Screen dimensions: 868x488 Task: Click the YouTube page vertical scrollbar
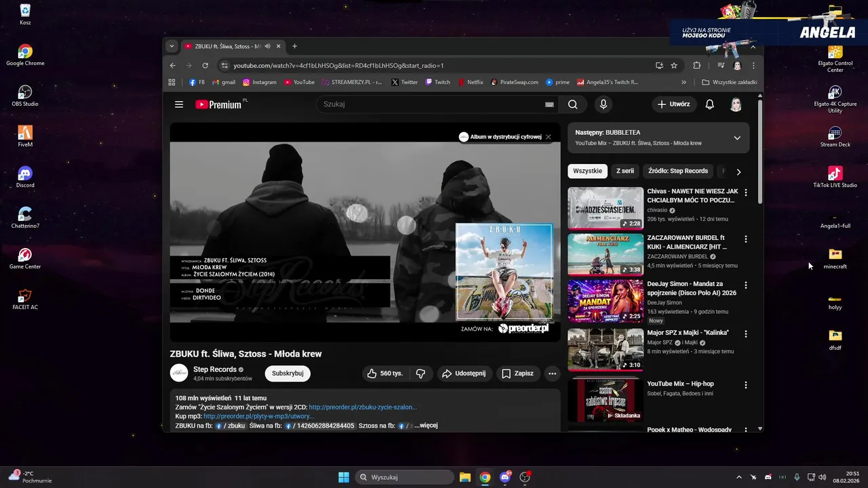click(x=760, y=152)
